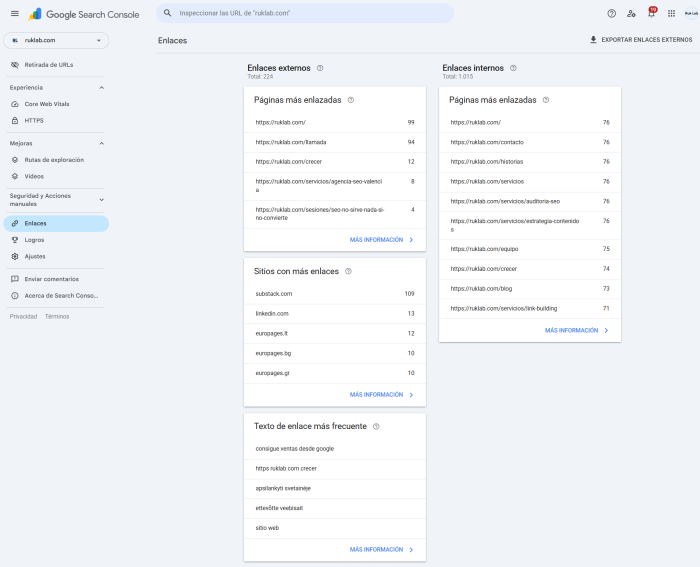Click MÁS INFORMACIÓN under internal Páginas más enlazadas

(x=577, y=330)
